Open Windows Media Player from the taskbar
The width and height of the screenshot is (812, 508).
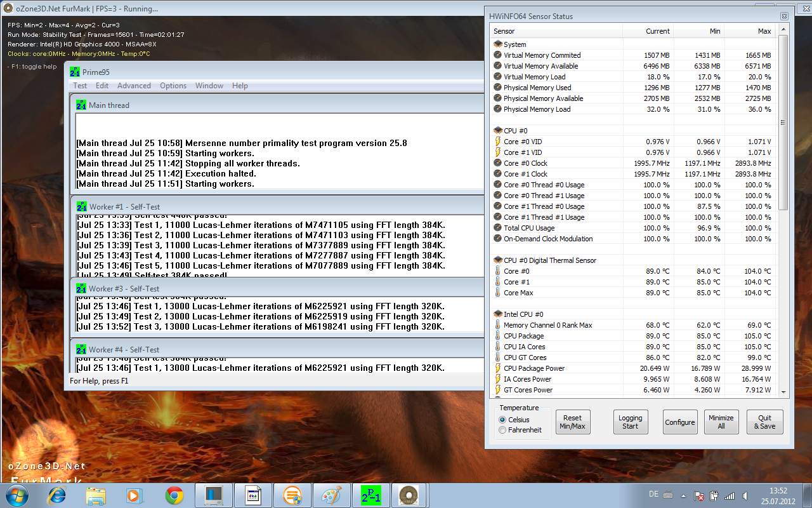(134, 495)
